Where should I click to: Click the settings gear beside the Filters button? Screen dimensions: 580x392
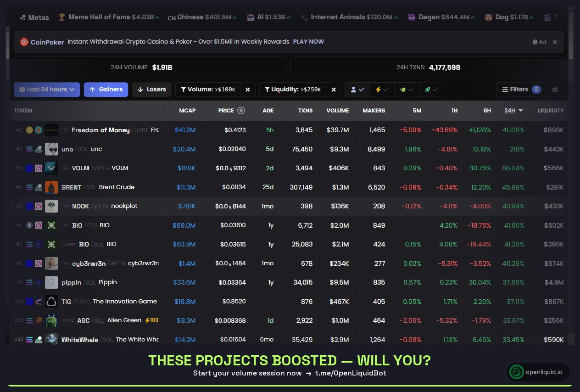pyautogui.click(x=555, y=90)
